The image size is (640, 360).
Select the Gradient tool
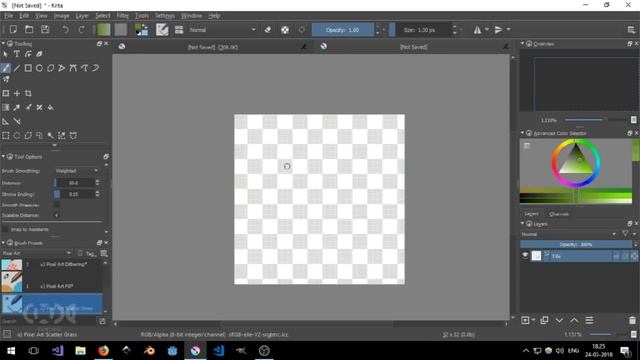pos(6,107)
